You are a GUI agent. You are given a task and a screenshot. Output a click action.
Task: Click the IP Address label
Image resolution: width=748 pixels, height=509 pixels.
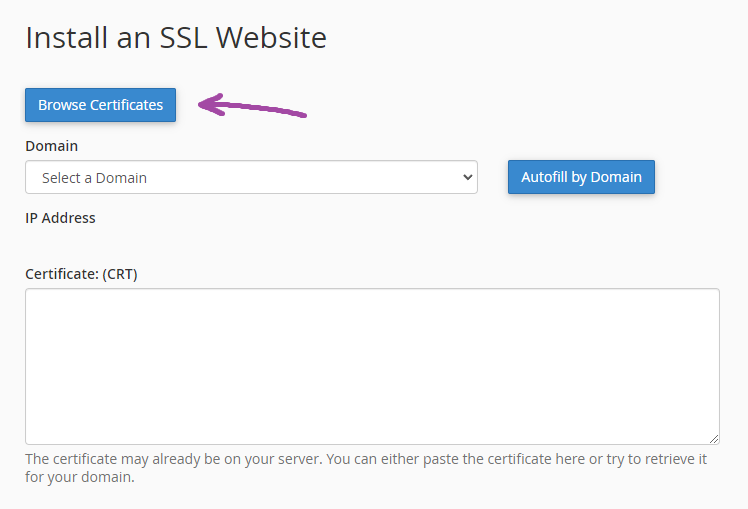coord(60,218)
